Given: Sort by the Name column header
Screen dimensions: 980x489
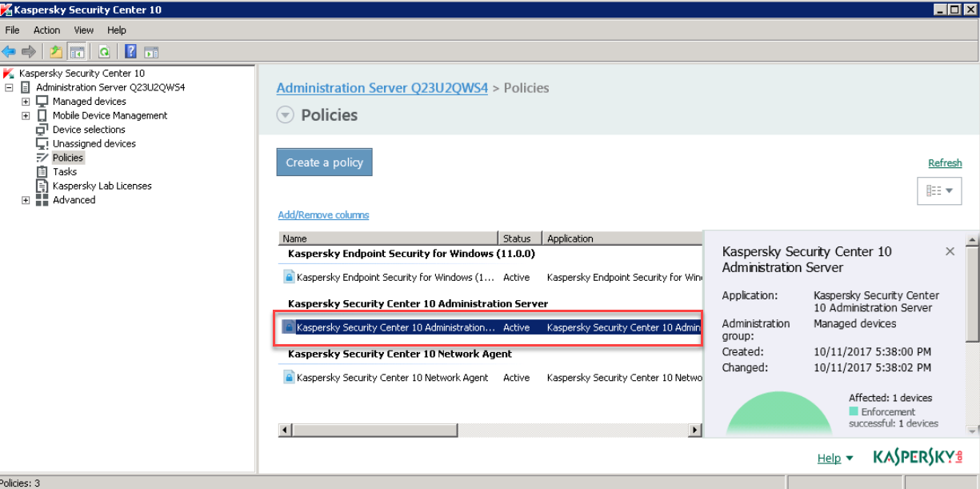Looking at the screenshot, I should pos(388,238).
